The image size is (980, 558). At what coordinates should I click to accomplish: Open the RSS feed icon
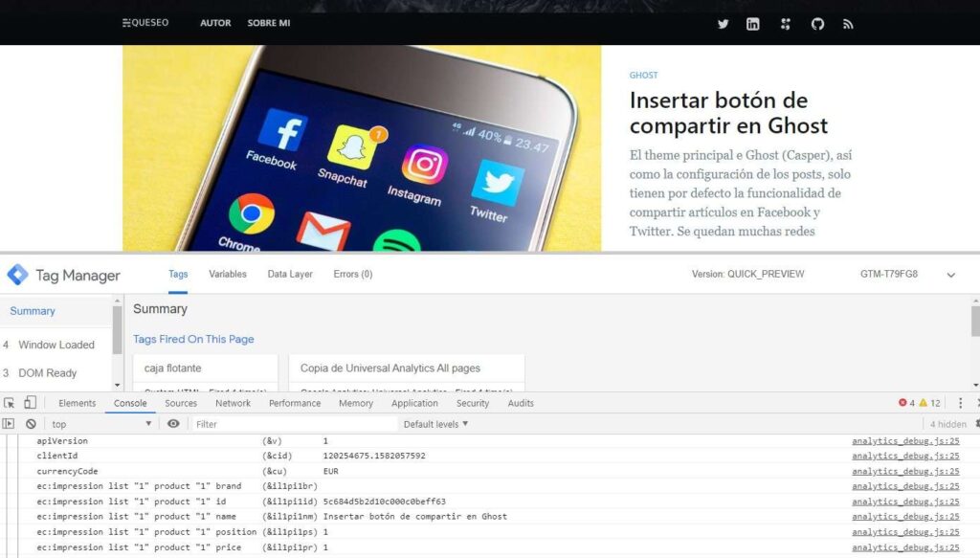click(848, 24)
